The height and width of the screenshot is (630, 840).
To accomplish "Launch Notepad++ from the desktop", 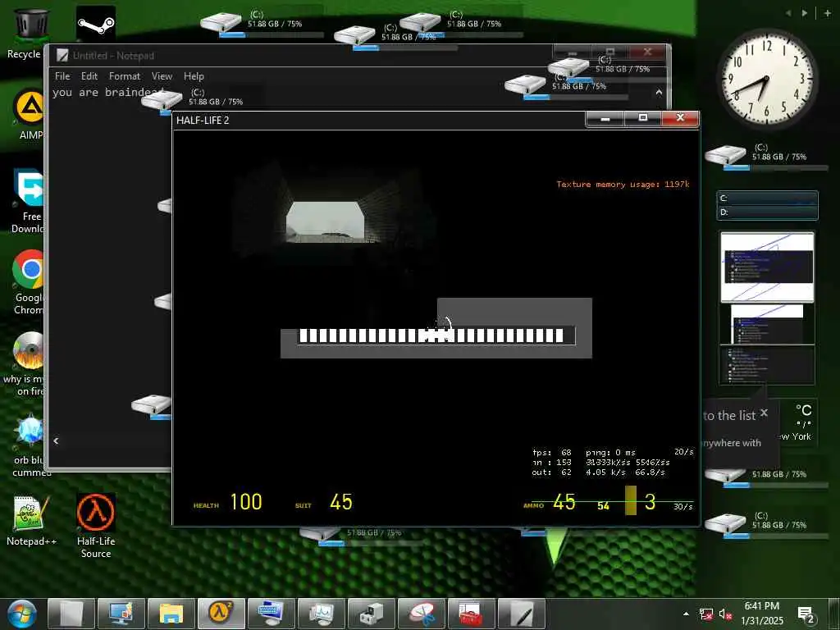I will pos(31,520).
